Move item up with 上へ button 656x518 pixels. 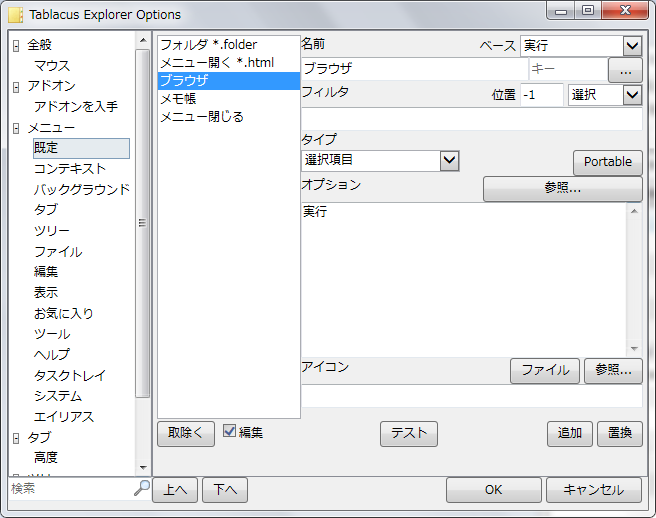tap(175, 490)
